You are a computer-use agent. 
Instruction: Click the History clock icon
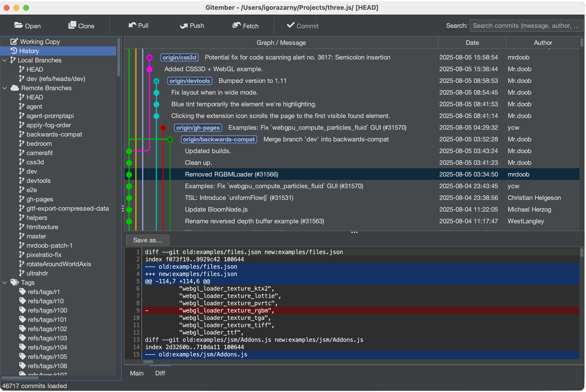(x=14, y=51)
